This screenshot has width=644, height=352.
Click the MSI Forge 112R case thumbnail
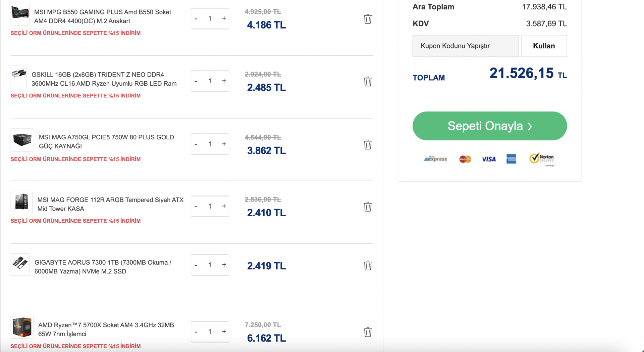pyautogui.click(x=22, y=202)
